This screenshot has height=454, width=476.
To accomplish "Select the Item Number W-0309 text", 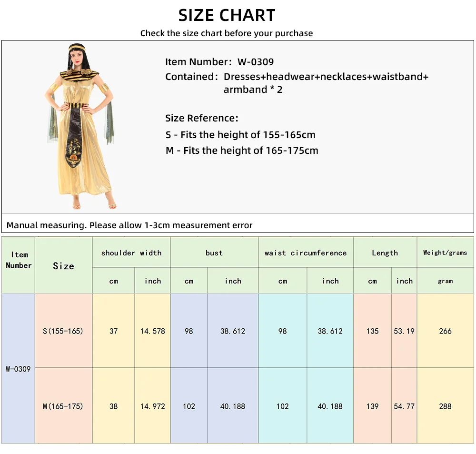I will tap(219, 62).
